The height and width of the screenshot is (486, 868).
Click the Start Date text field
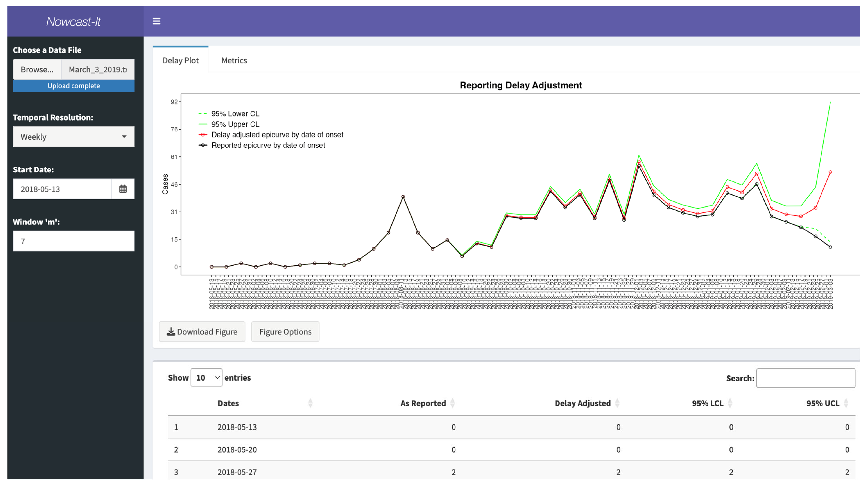(x=62, y=189)
